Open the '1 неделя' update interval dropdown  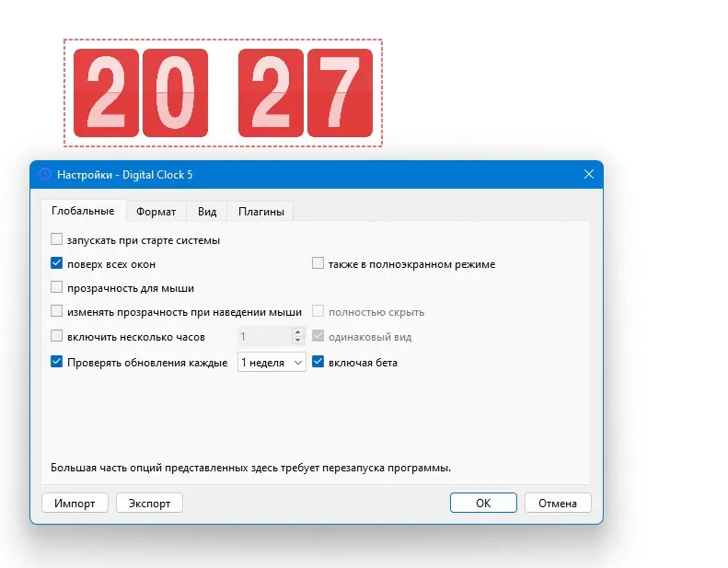(x=272, y=363)
